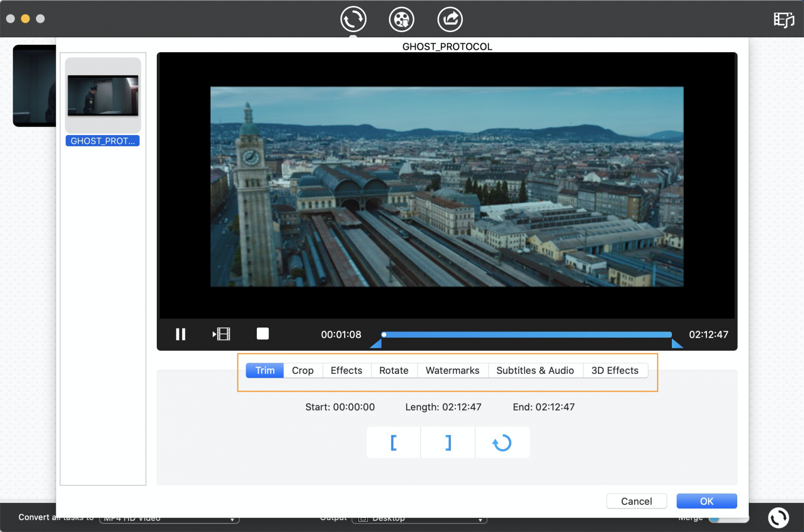Set the trim end point bracket
Image resolution: width=804 pixels, height=532 pixels.
[x=448, y=443]
